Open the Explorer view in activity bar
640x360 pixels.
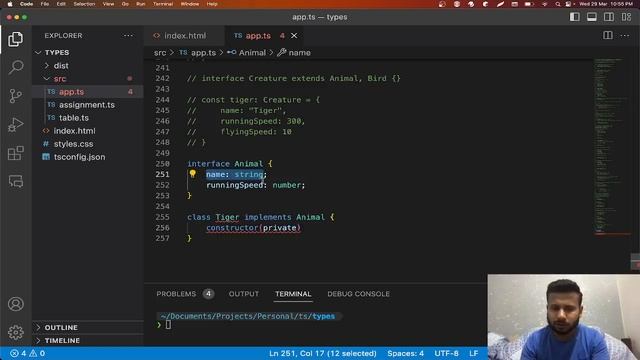16,39
